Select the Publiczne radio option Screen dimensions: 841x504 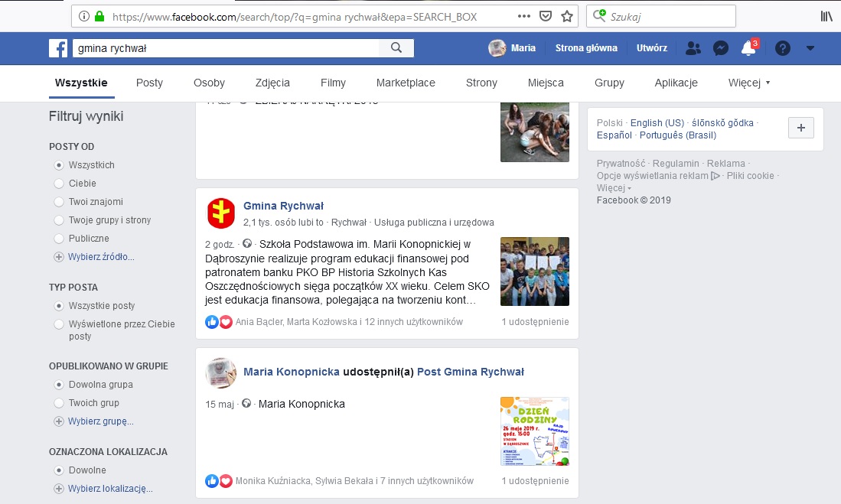(59, 239)
